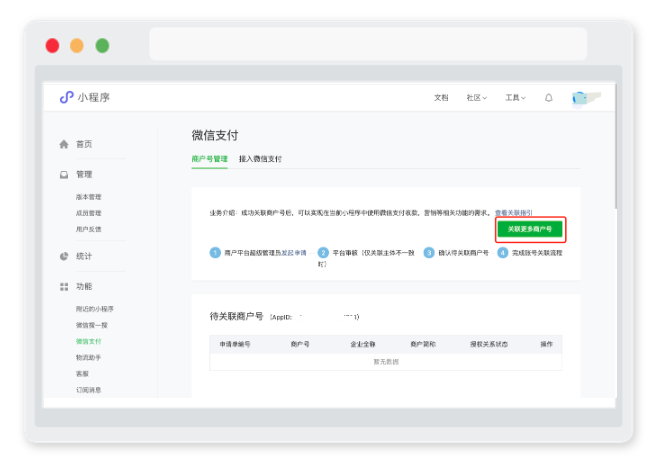The image size is (666, 469).
Task: Open 文档 in top navigation
Action: [x=441, y=98]
